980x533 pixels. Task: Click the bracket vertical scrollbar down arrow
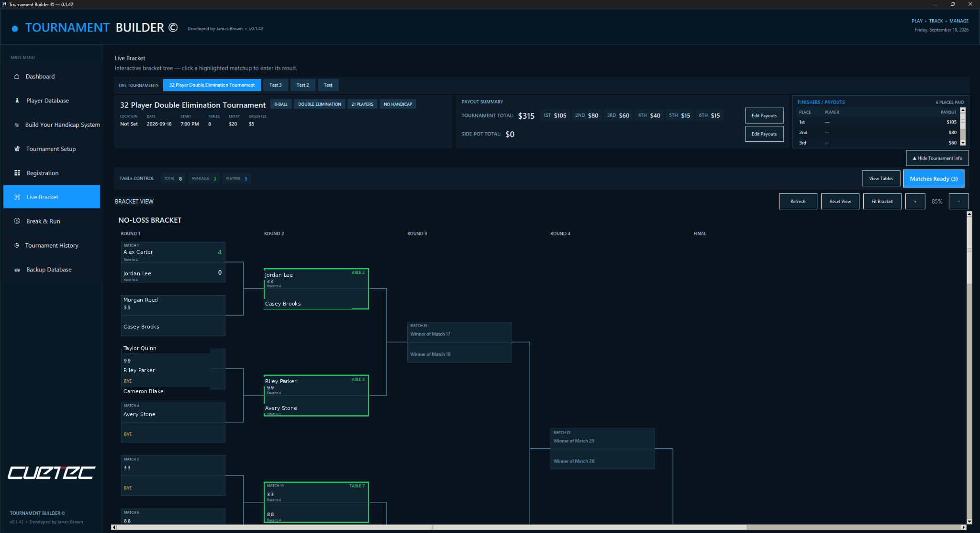pyautogui.click(x=969, y=522)
